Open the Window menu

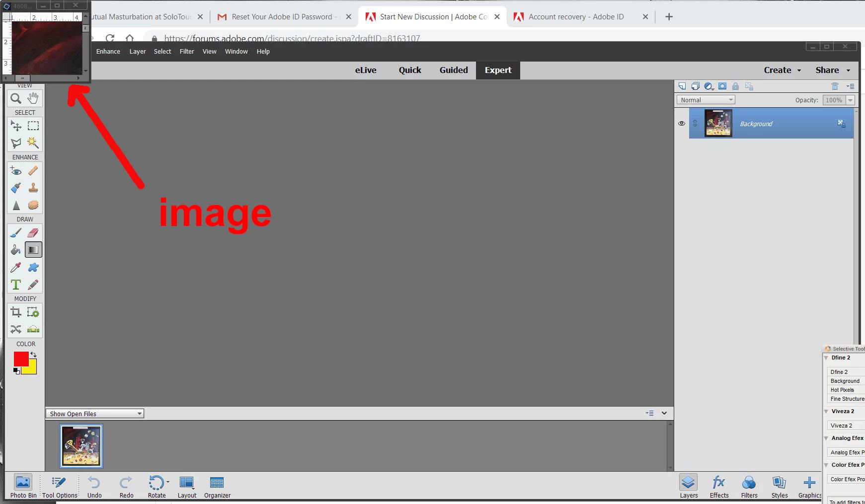coord(236,52)
